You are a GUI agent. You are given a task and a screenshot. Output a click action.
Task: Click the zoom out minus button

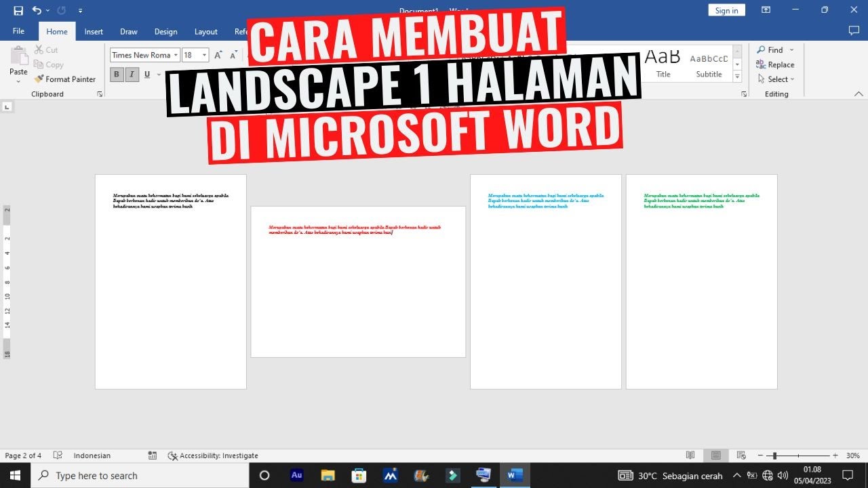(x=760, y=455)
